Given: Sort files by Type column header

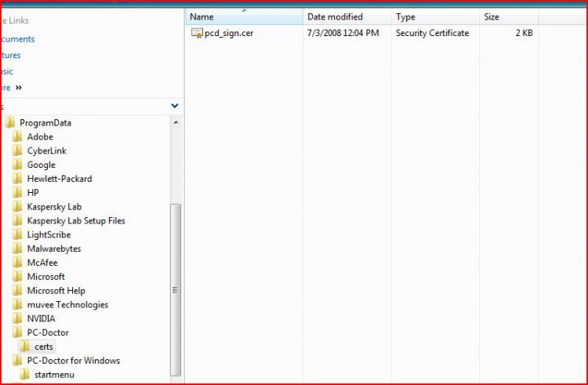Looking at the screenshot, I should (x=435, y=16).
